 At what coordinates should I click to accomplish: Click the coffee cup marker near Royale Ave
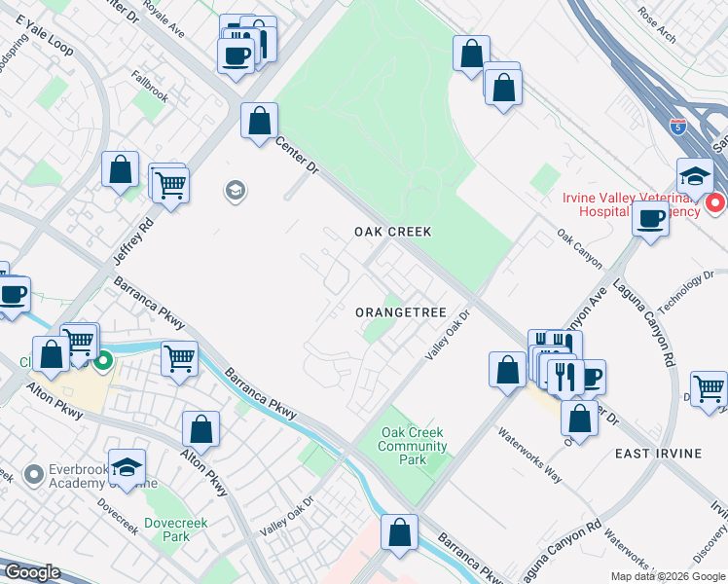click(236, 57)
